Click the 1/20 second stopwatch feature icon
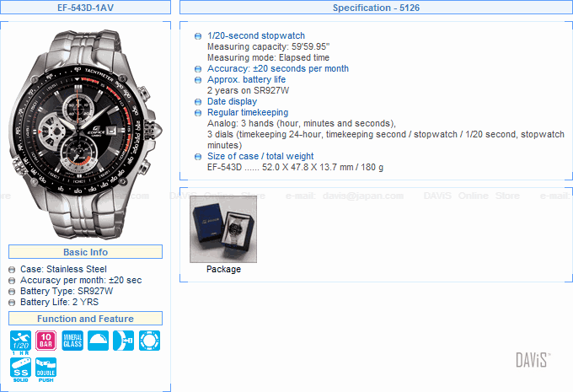 point(20,342)
